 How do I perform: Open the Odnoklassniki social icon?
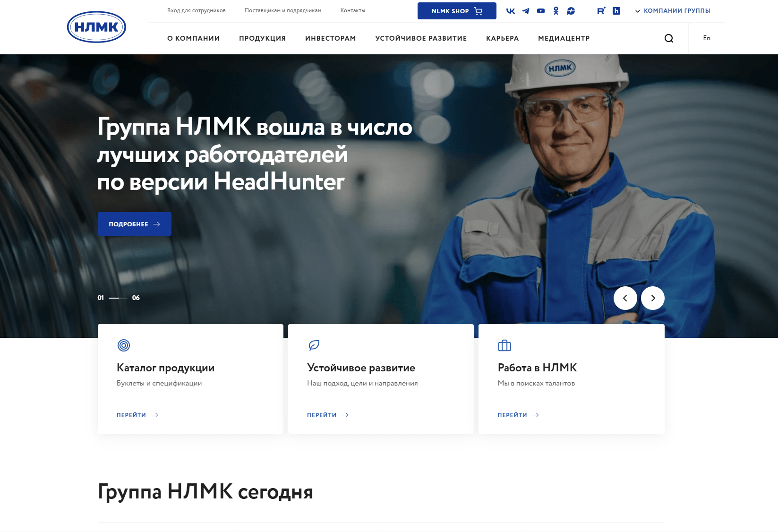click(x=556, y=11)
